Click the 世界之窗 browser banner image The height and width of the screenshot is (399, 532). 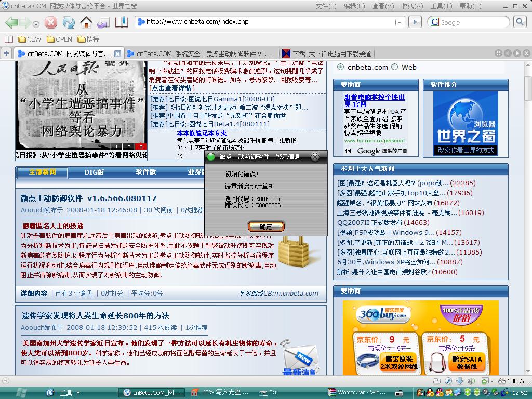point(466,124)
